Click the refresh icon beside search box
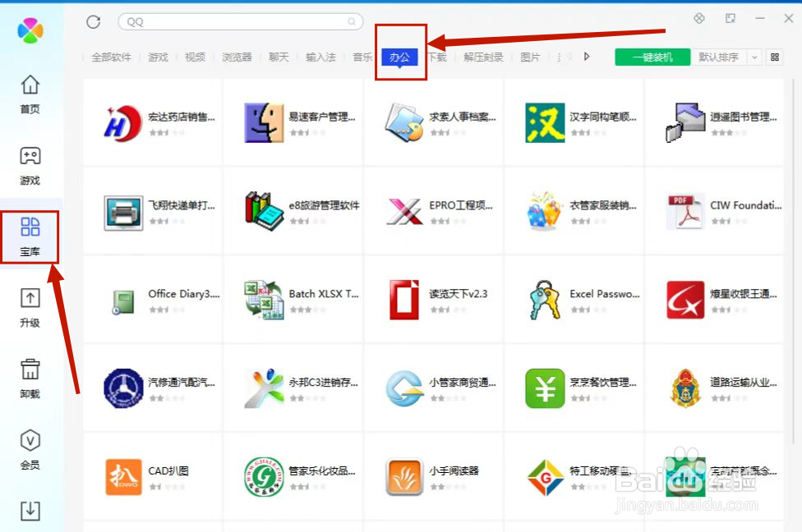The width and height of the screenshot is (802, 532). 93,22
